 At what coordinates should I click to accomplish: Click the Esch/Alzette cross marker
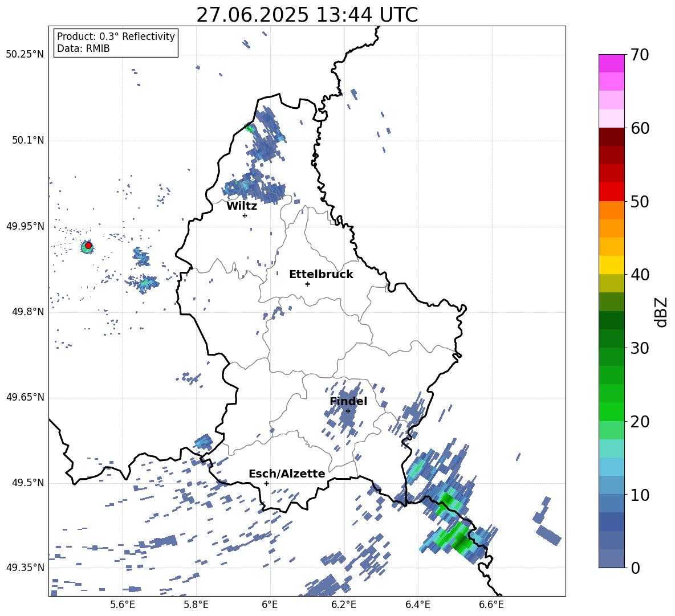pyautogui.click(x=266, y=483)
